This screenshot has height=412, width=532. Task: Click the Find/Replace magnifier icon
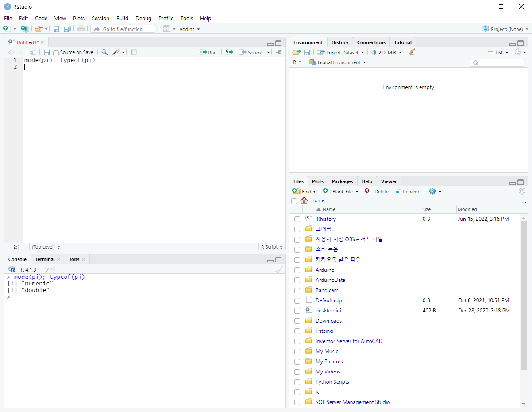105,52
